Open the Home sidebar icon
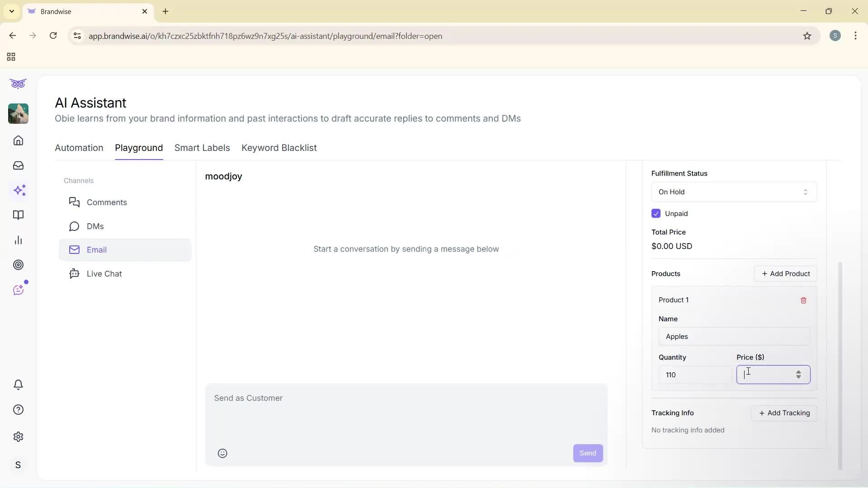This screenshot has height=488, width=868. click(x=18, y=141)
